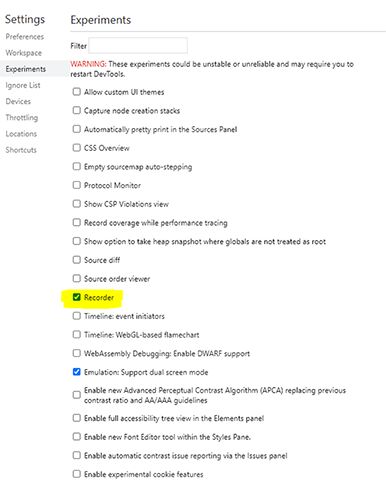This screenshot has height=500, width=386.
Task: Open Locations settings
Action: click(x=21, y=134)
